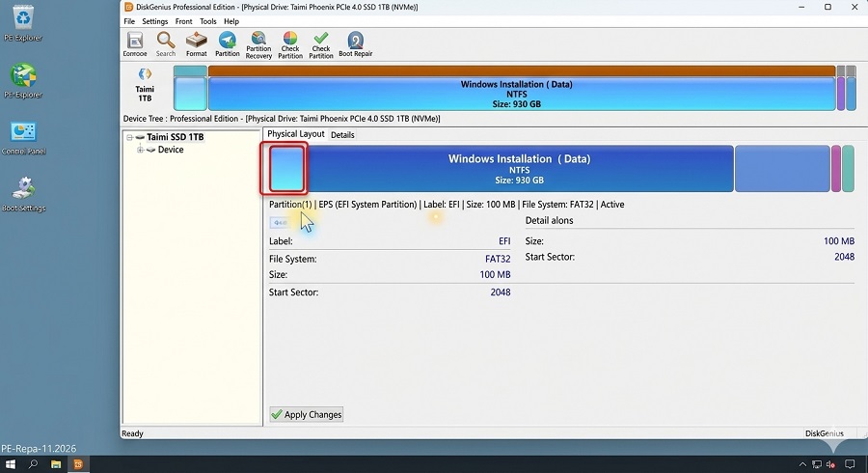Click the PE-Repa-11.2026 desktop text
Image resolution: width=868 pixels, height=473 pixels.
tap(39, 449)
